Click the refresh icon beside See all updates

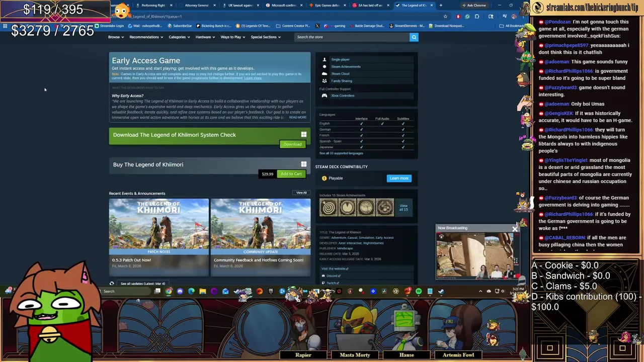pyautogui.click(x=112, y=284)
